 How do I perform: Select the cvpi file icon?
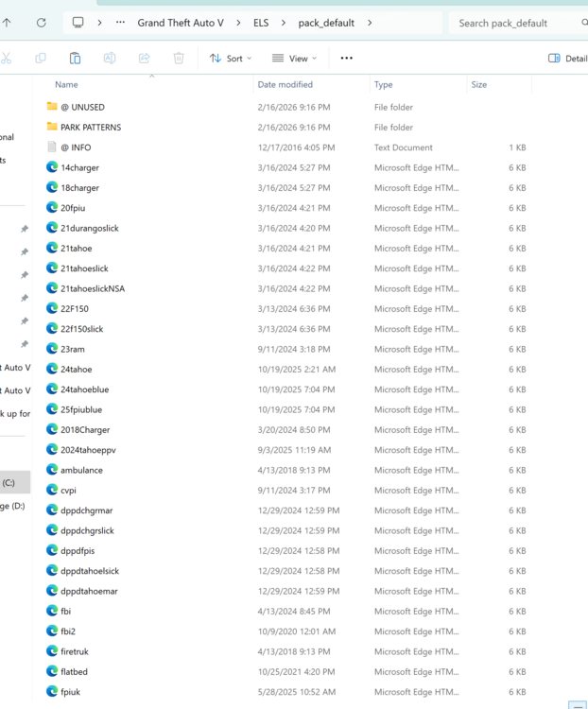pyautogui.click(x=52, y=490)
